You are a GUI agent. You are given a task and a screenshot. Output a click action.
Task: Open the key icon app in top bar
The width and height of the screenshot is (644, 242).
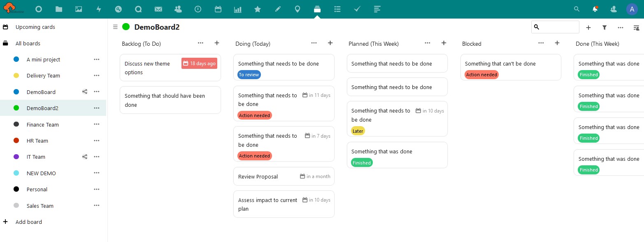click(119, 9)
